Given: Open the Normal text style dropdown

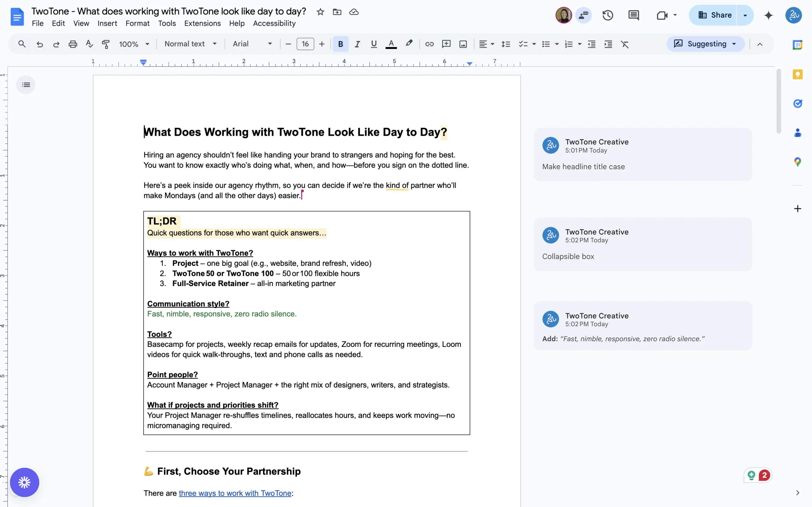Looking at the screenshot, I should 191,44.
